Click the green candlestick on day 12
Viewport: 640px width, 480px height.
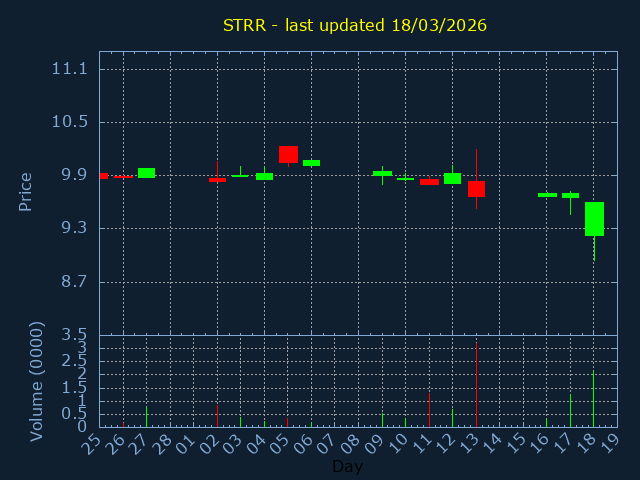pyautogui.click(x=452, y=178)
